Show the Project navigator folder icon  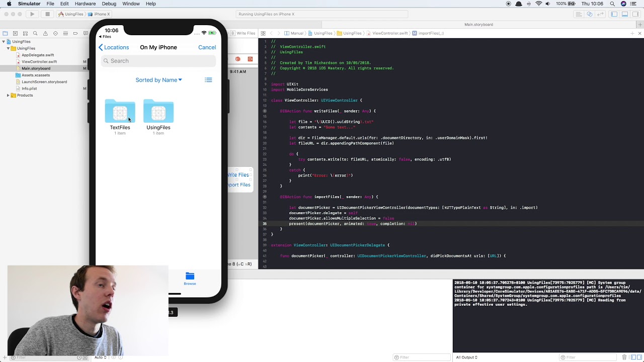pyautogui.click(x=5, y=33)
